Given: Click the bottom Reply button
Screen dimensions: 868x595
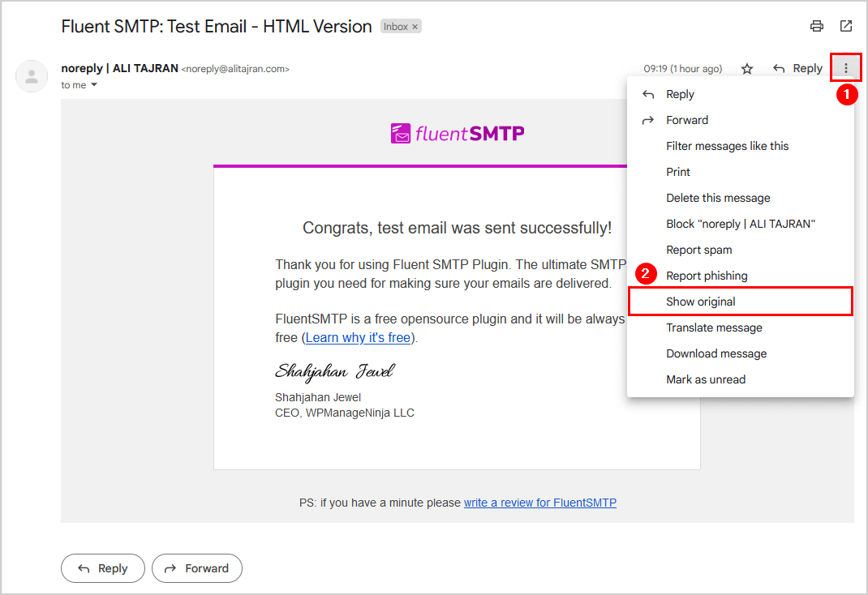Looking at the screenshot, I should coord(103,568).
